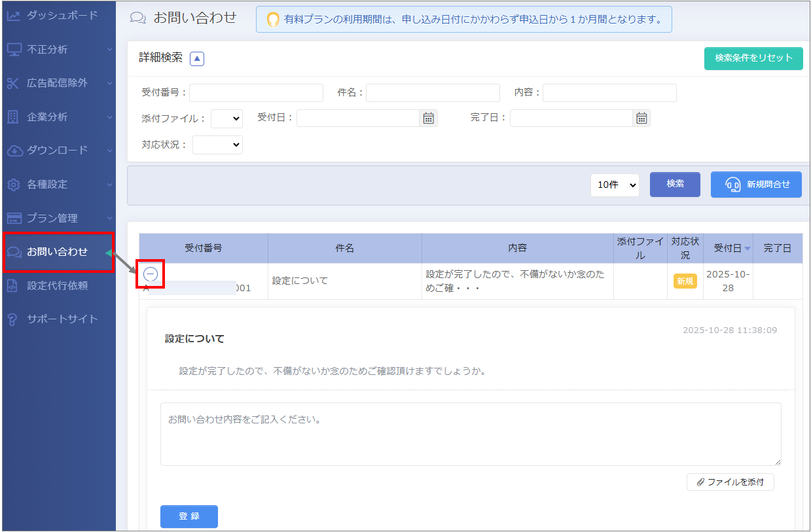Sort the table by 受付日 column header
Screen dimensions: 811x532
pos(728,248)
